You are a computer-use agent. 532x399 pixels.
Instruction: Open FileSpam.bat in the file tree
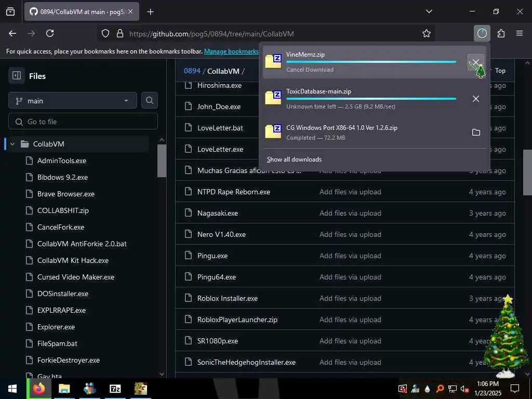(x=57, y=343)
